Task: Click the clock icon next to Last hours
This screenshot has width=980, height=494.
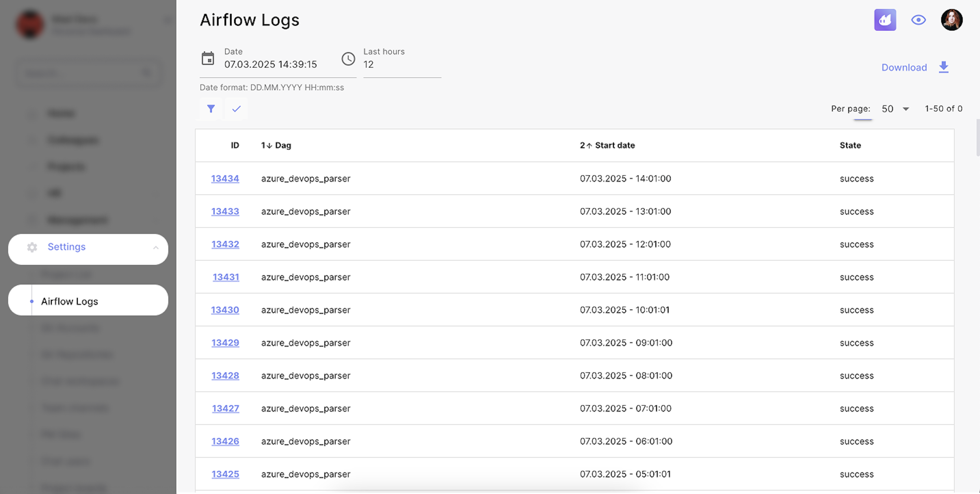Action: coord(348,58)
